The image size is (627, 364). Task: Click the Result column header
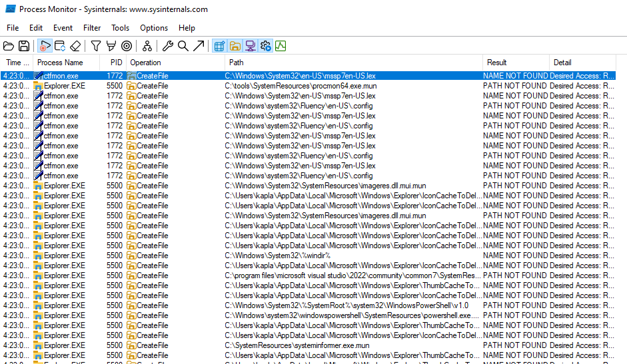pyautogui.click(x=516, y=63)
